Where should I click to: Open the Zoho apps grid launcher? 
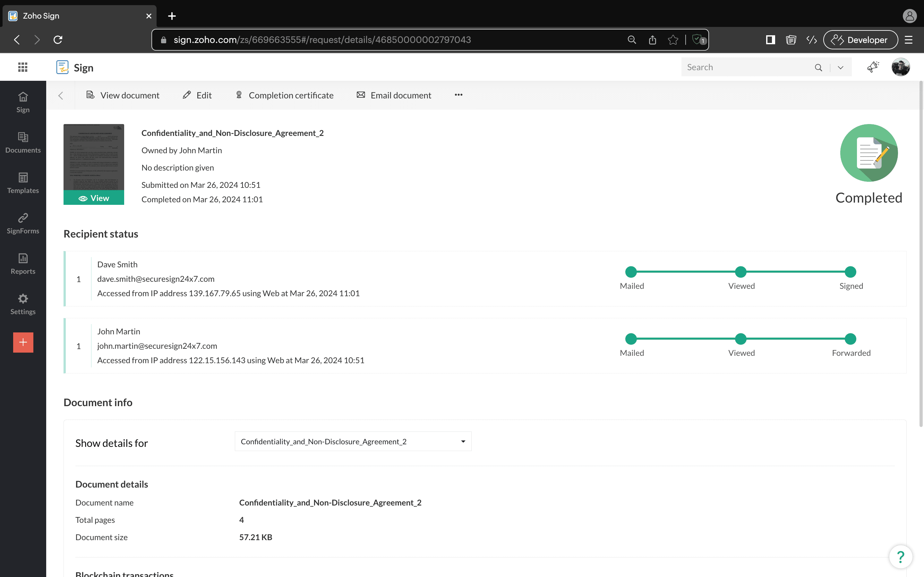[22, 68]
